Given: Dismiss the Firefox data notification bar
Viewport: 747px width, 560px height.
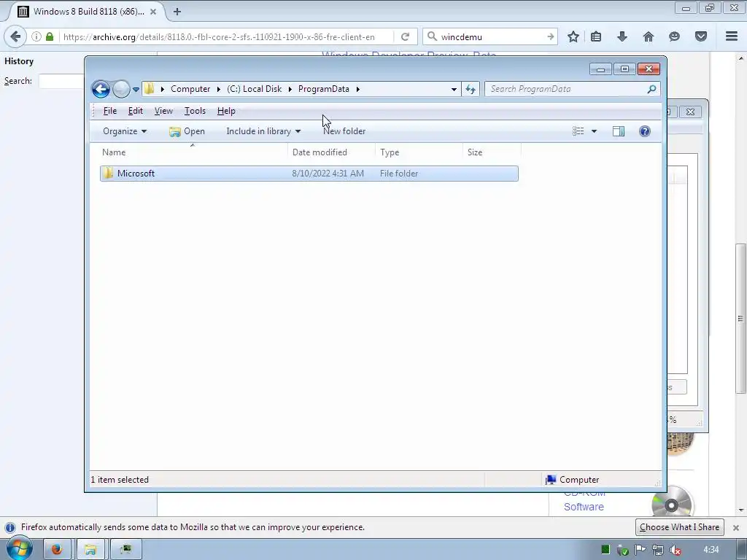Looking at the screenshot, I should pos(735,528).
